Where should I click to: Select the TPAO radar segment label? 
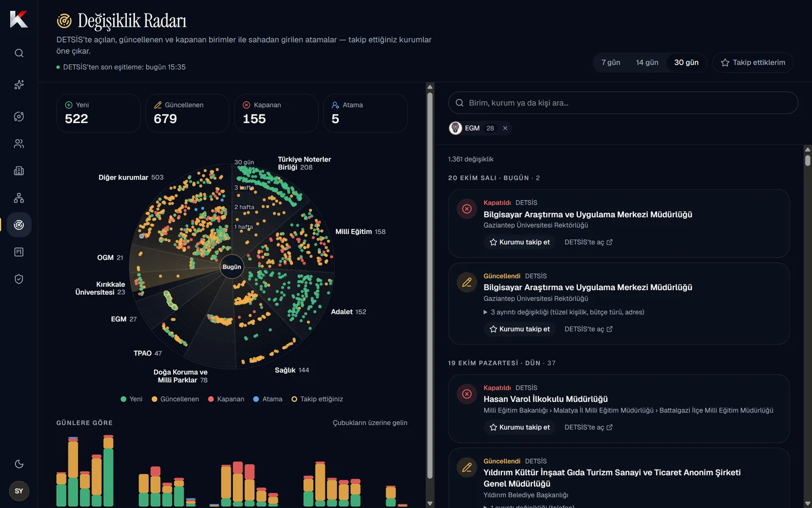(148, 353)
